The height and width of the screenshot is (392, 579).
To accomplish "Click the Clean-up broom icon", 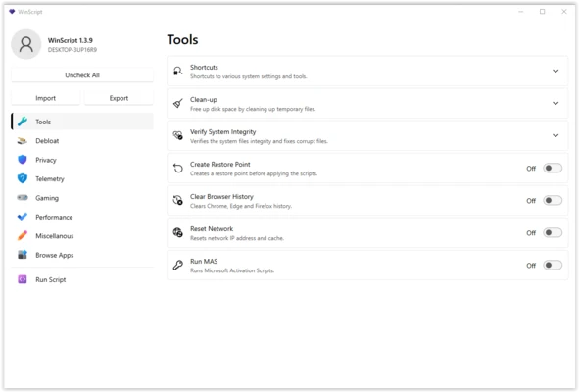I will (x=178, y=104).
